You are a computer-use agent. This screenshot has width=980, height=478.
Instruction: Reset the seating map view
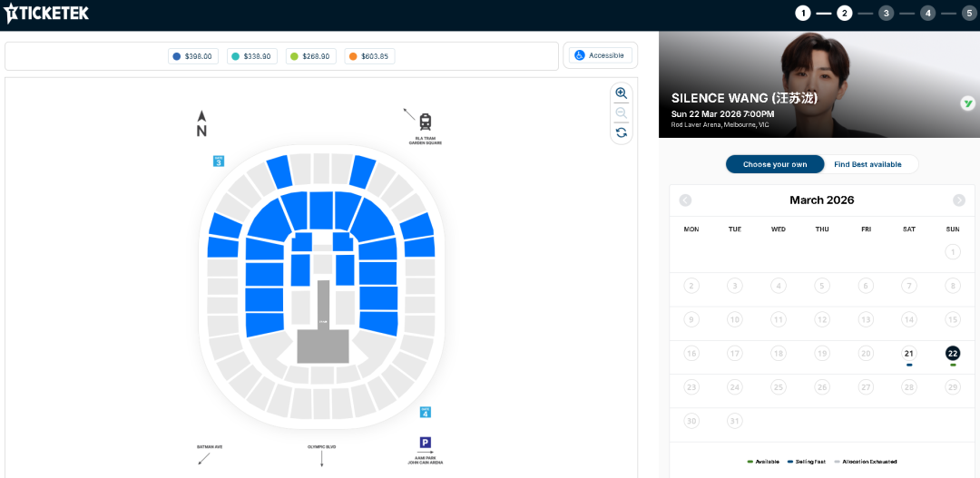click(x=621, y=132)
